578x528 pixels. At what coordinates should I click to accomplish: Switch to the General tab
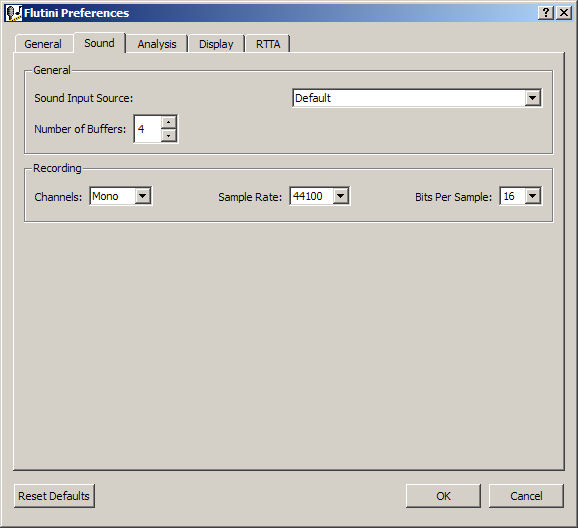coord(43,44)
